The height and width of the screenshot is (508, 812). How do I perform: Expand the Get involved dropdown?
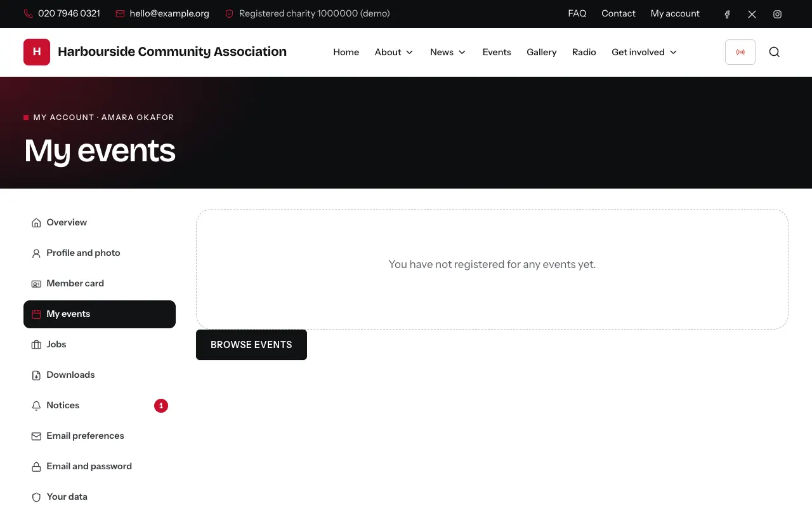(x=645, y=52)
